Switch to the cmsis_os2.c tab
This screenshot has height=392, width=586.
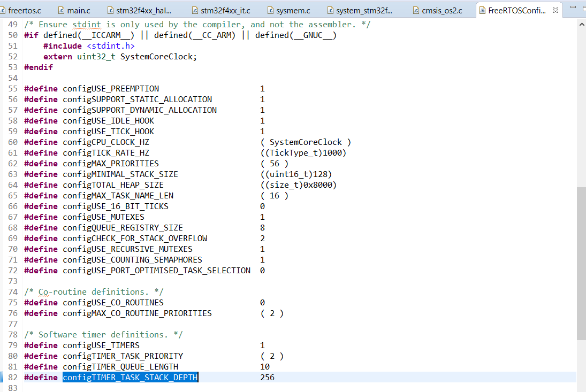click(x=437, y=11)
